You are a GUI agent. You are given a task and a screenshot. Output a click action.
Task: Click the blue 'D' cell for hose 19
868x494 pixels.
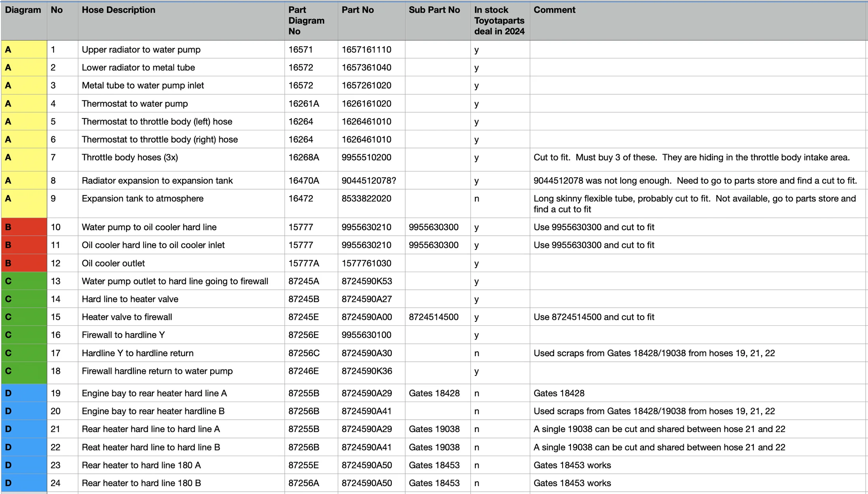[24, 393]
